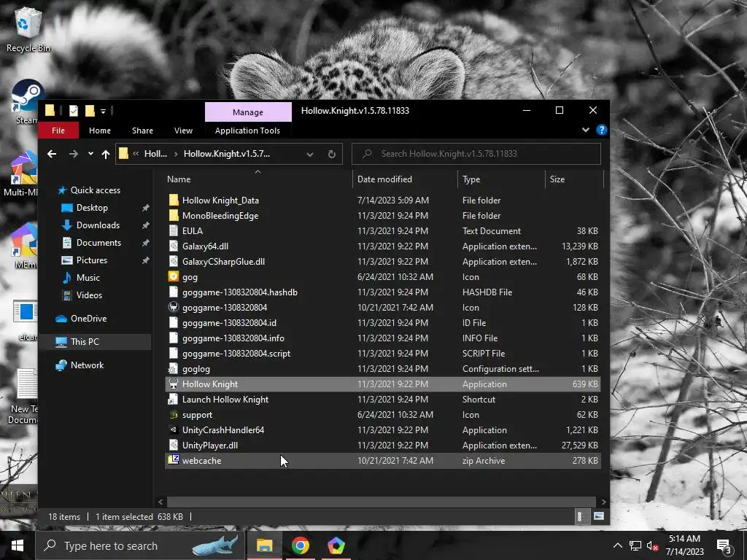Select Quick access in navigation pane
This screenshot has width=747, height=560.
pyautogui.click(x=96, y=190)
